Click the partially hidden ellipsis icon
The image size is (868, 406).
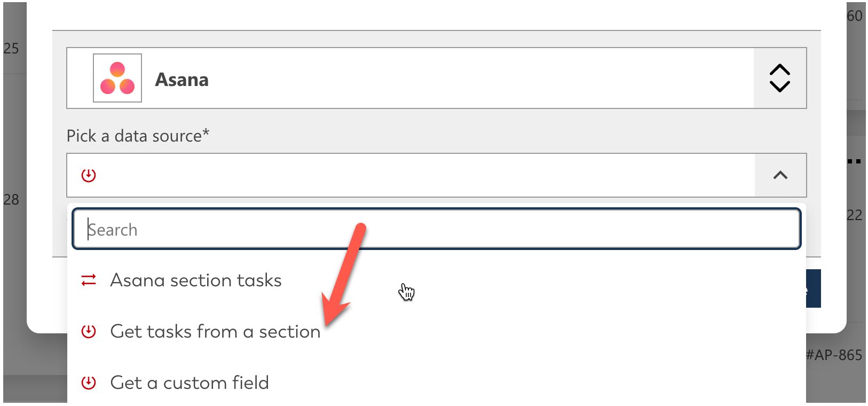855,161
